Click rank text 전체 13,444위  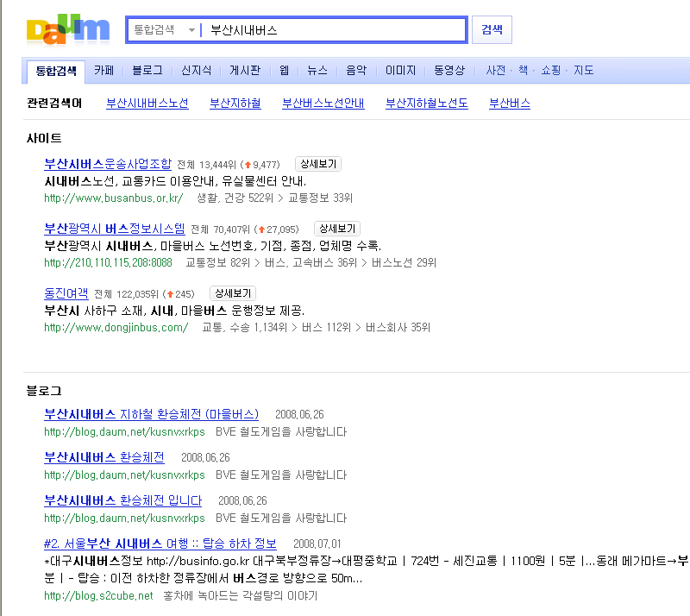click(207, 165)
